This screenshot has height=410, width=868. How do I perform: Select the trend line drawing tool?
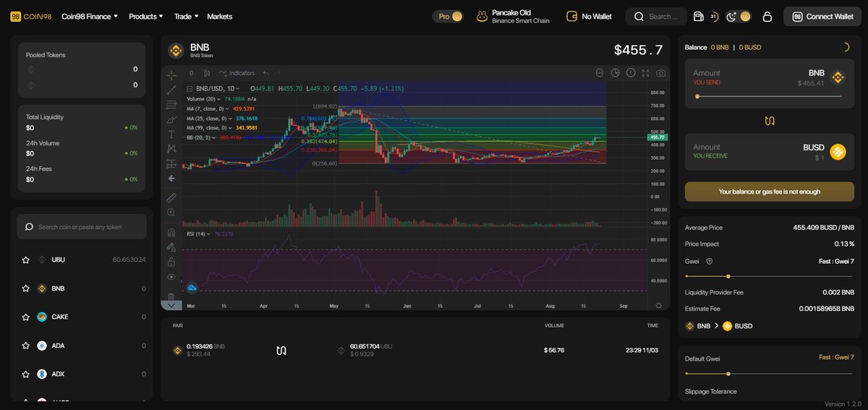click(x=171, y=90)
